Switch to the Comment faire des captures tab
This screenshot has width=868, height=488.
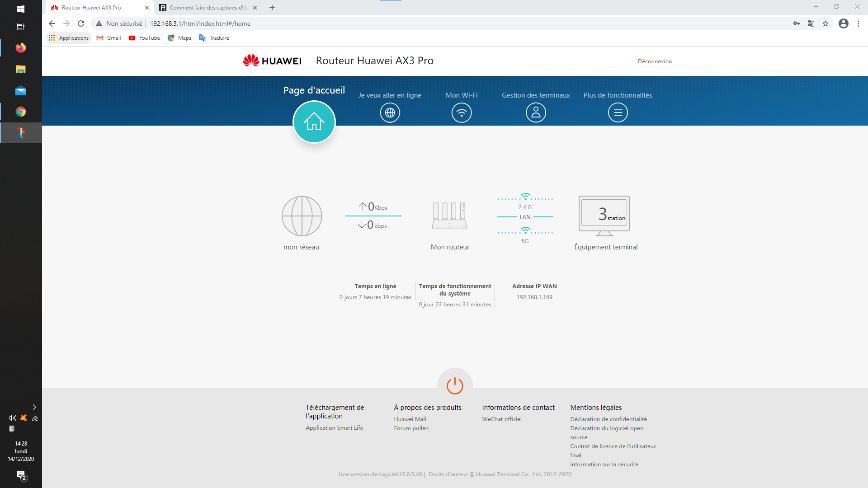point(208,8)
